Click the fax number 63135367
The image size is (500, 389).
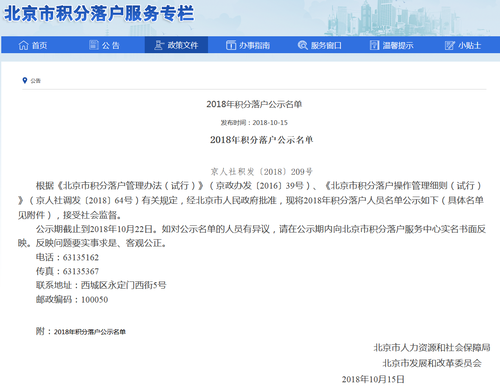coord(81,271)
